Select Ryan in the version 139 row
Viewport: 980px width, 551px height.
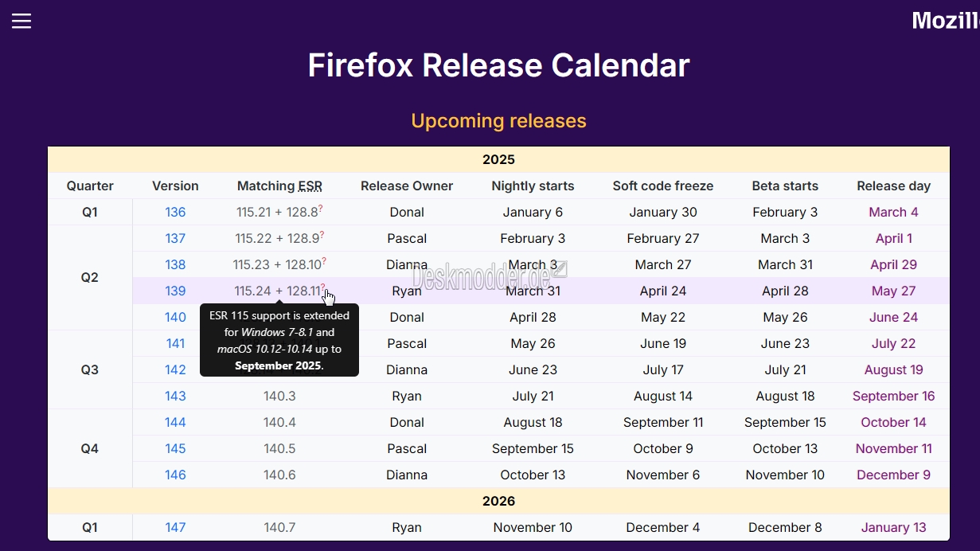(x=407, y=291)
